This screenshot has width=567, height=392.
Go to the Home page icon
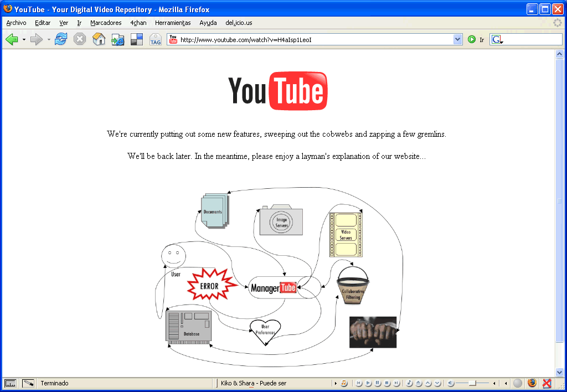click(x=99, y=39)
